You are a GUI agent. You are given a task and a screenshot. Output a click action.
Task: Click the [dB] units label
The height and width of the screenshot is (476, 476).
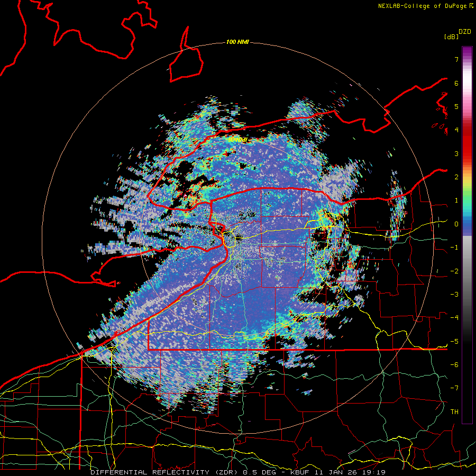(x=451, y=36)
